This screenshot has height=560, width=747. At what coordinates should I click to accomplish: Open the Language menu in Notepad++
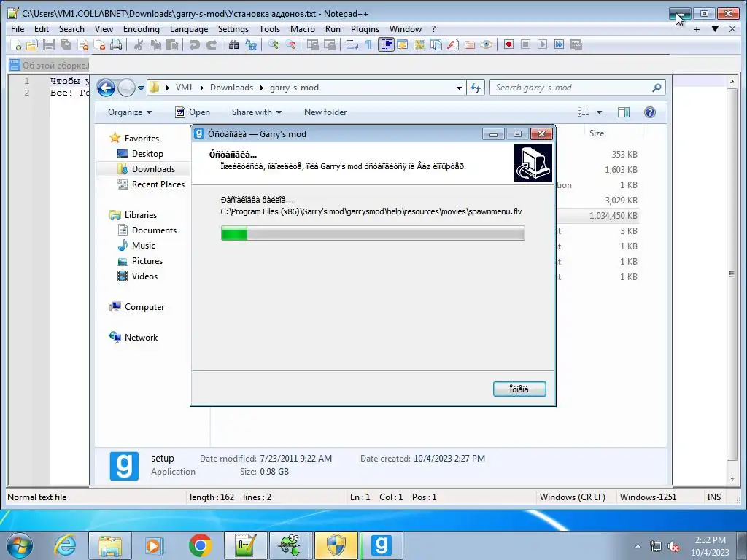[189, 29]
